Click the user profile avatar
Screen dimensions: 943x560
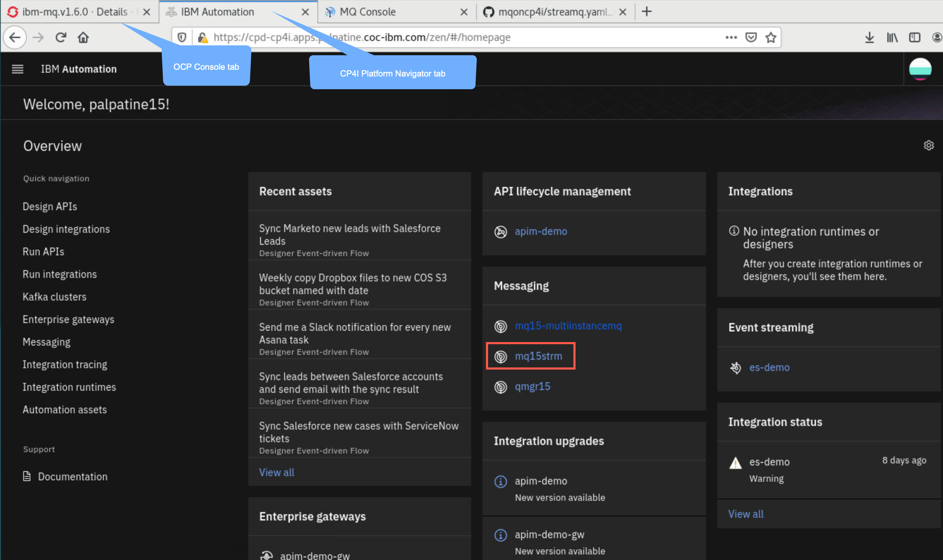920,69
